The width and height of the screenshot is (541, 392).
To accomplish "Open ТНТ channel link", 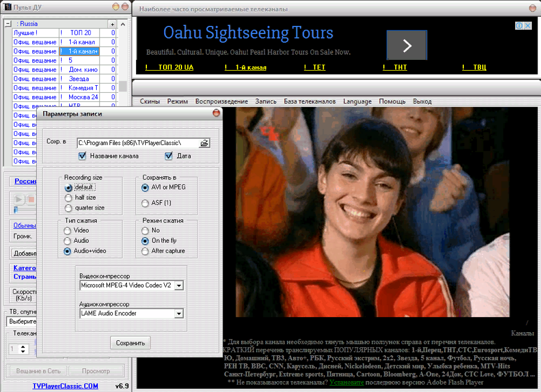I will [x=395, y=67].
